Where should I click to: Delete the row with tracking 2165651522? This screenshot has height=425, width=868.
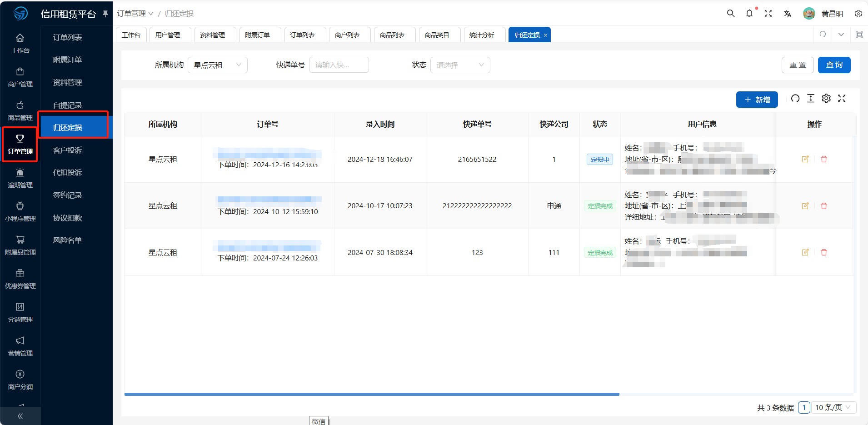click(x=824, y=159)
